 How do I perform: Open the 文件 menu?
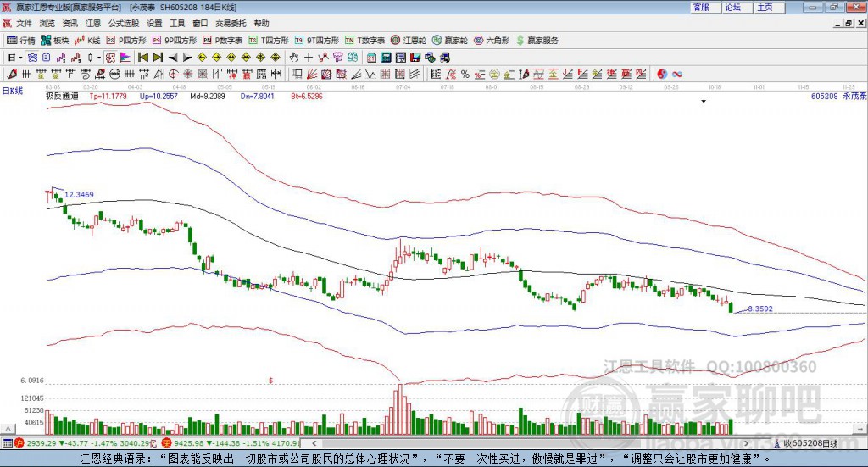pyautogui.click(x=25, y=23)
